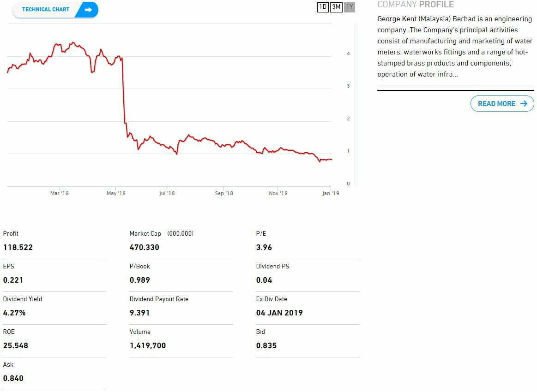
Task: Click the Bid price 0.835
Action: 266,345
